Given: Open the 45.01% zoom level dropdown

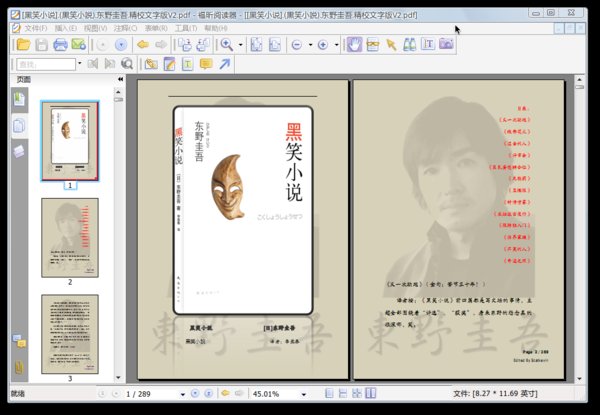Looking at the screenshot, I should click(x=302, y=394).
